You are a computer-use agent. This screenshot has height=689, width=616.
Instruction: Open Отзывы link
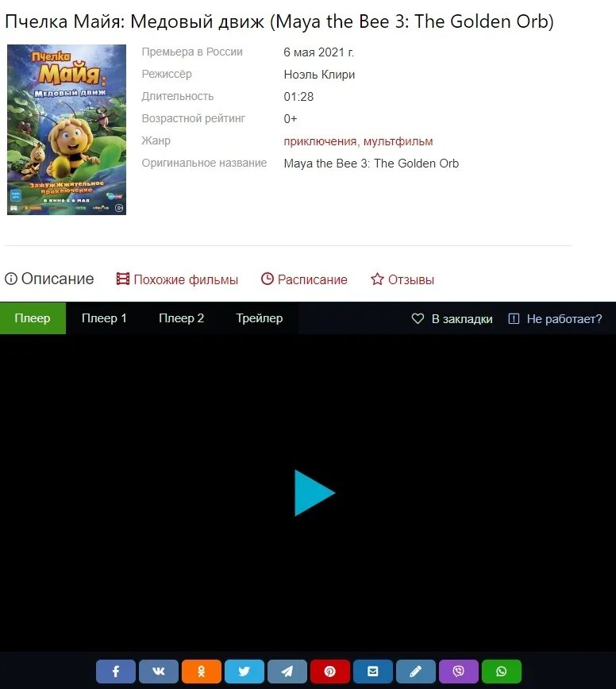(x=402, y=279)
